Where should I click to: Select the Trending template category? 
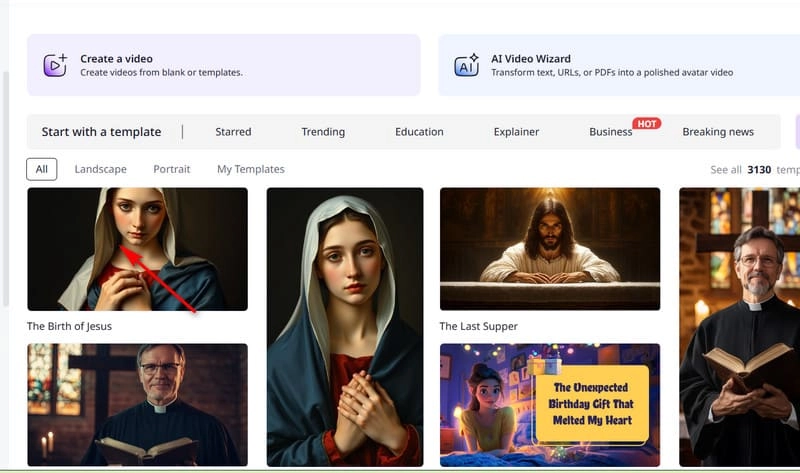pos(323,132)
